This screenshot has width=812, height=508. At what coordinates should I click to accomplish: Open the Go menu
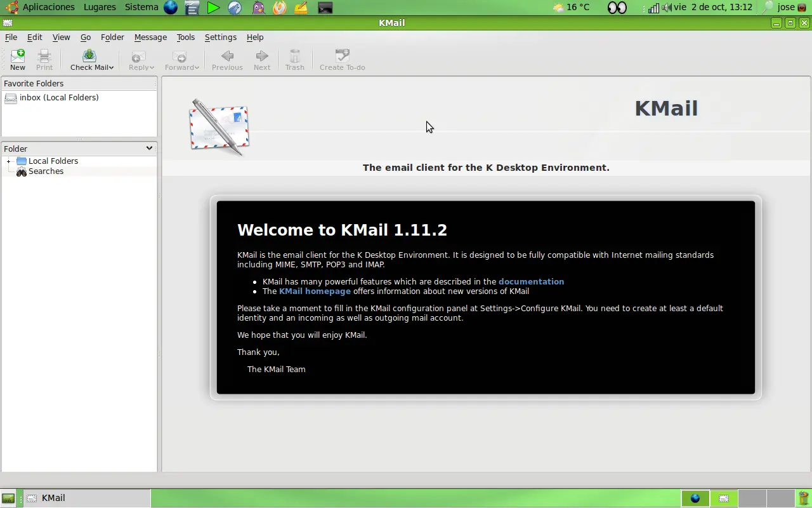pyautogui.click(x=86, y=37)
